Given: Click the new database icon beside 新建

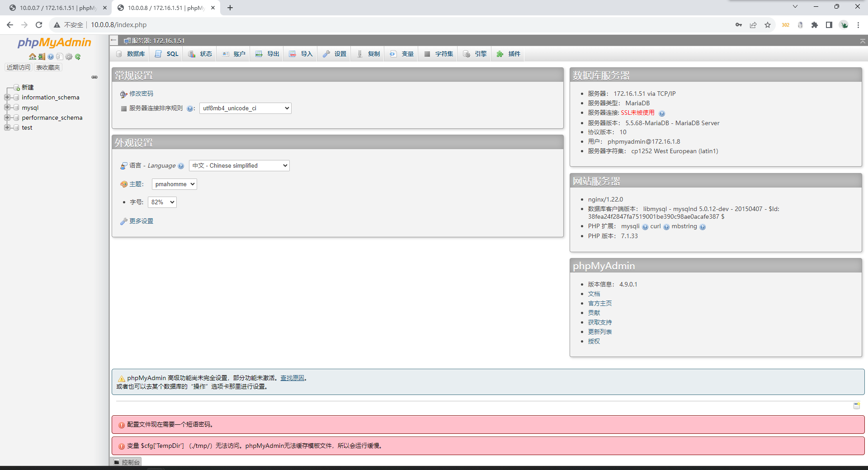Looking at the screenshot, I should (17, 87).
